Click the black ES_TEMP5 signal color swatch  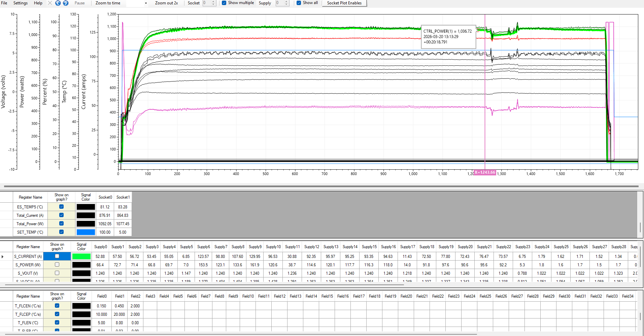click(x=86, y=207)
